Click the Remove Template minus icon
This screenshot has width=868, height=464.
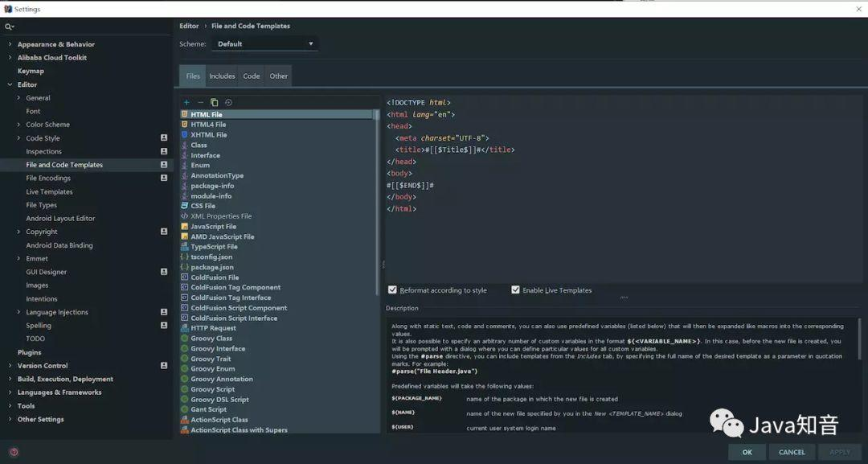click(200, 102)
